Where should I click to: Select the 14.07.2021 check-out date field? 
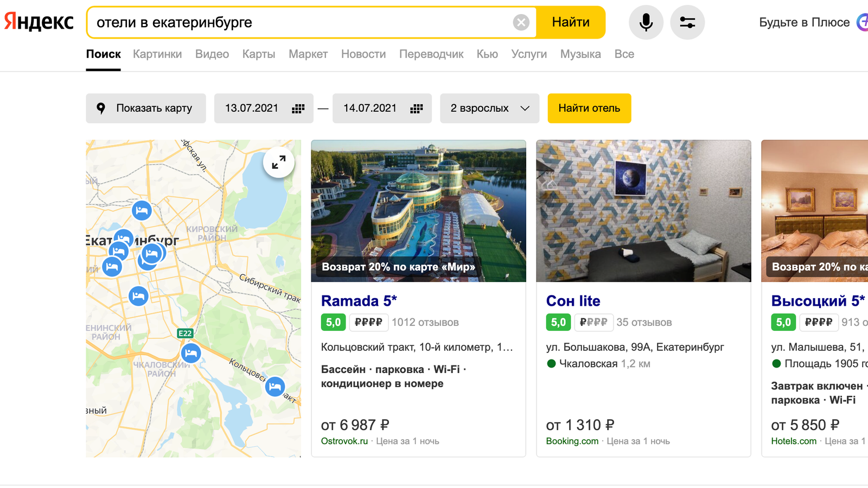click(x=382, y=108)
